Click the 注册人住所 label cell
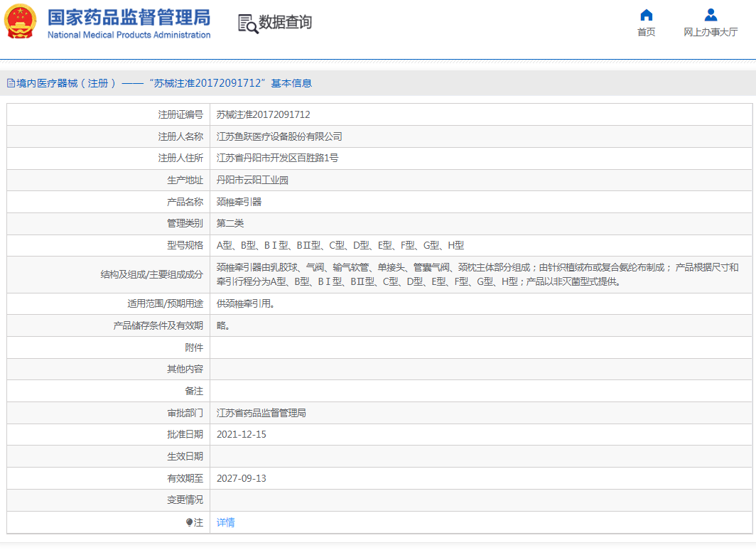Viewport: 756px width, 550px height. (108, 158)
